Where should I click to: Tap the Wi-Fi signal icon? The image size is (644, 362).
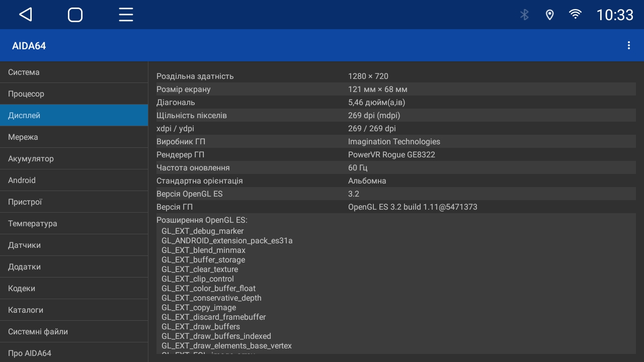click(575, 14)
